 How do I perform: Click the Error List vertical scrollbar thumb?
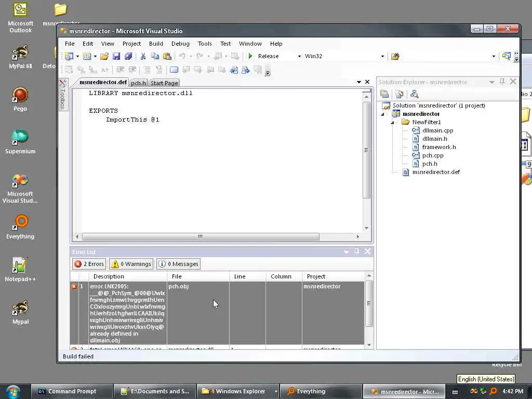point(369,303)
